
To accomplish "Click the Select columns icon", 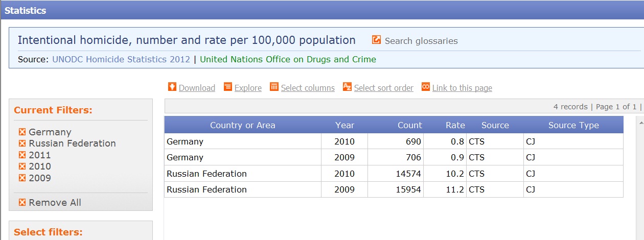I will click(x=274, y=87).
